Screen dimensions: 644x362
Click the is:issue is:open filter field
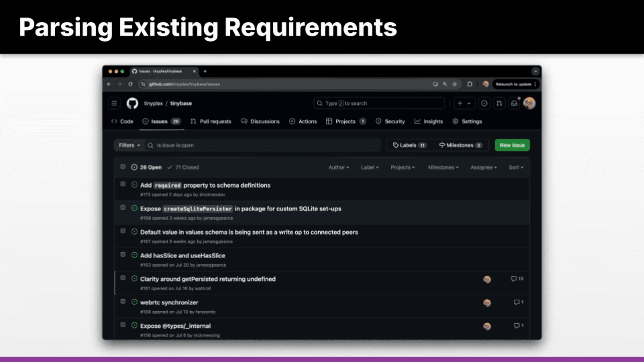point(263,145)
